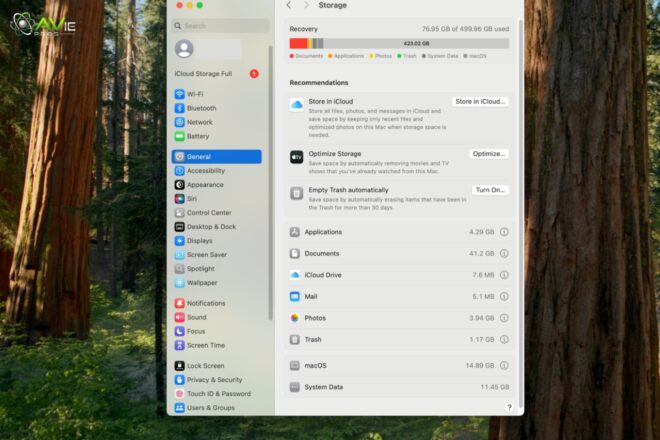Click the storage pane scrollbar

521,213
